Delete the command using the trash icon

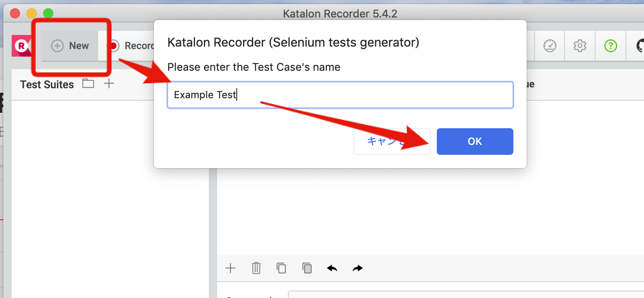pos(256,268)
